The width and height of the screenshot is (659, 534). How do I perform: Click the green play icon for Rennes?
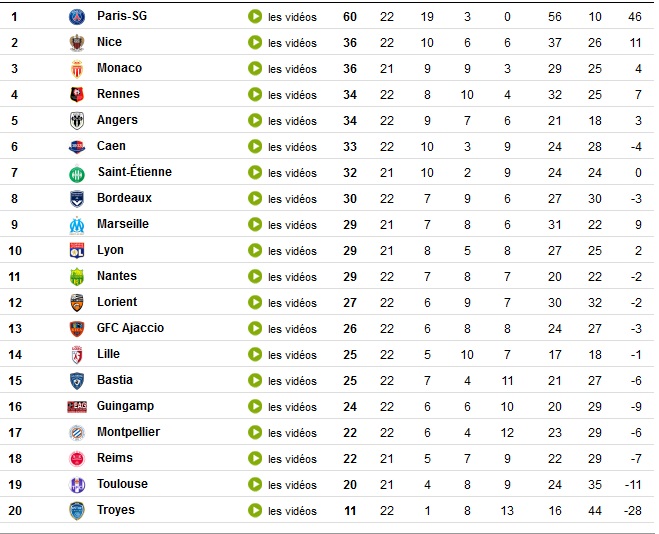[x=255, y=95]
